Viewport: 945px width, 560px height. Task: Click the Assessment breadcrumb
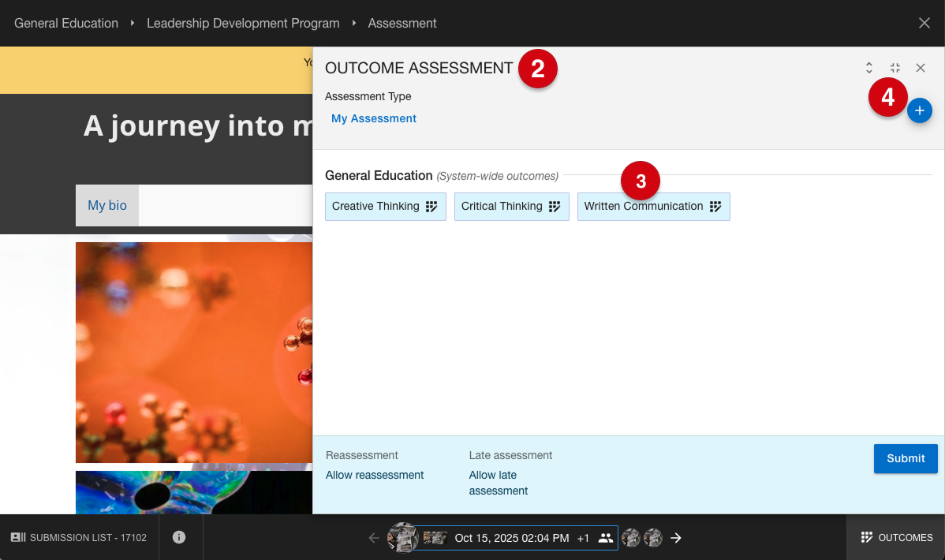pos(402,23)
